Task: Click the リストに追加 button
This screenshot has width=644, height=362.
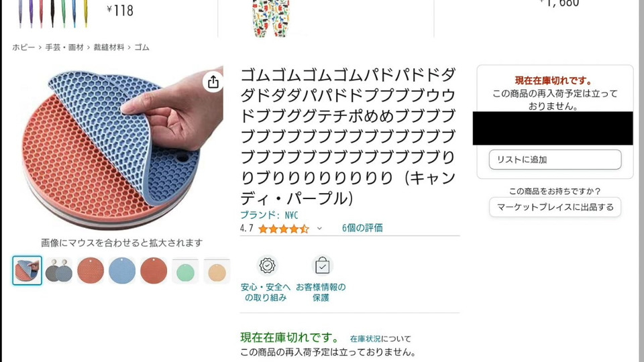Action: coord(555,160)
